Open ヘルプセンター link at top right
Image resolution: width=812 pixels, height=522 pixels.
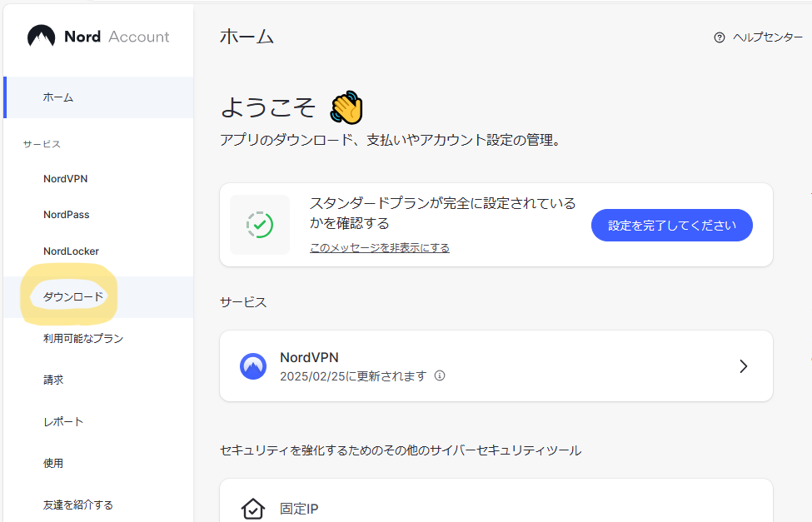[768, 37]
